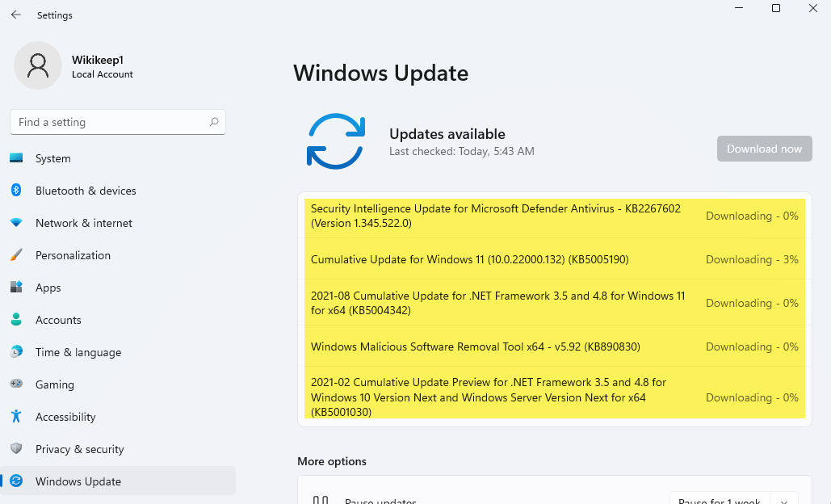Viewport: 831px width, 504px height.
Task: Click the Accounts person icon
Action: (x=16, y=319)
